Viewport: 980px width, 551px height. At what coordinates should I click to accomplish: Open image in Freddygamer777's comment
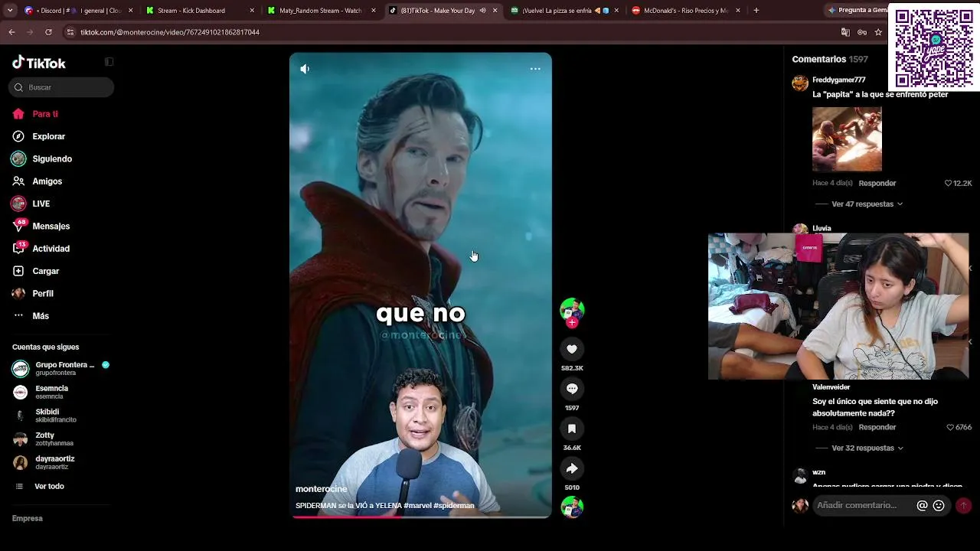tap(847, 139)
